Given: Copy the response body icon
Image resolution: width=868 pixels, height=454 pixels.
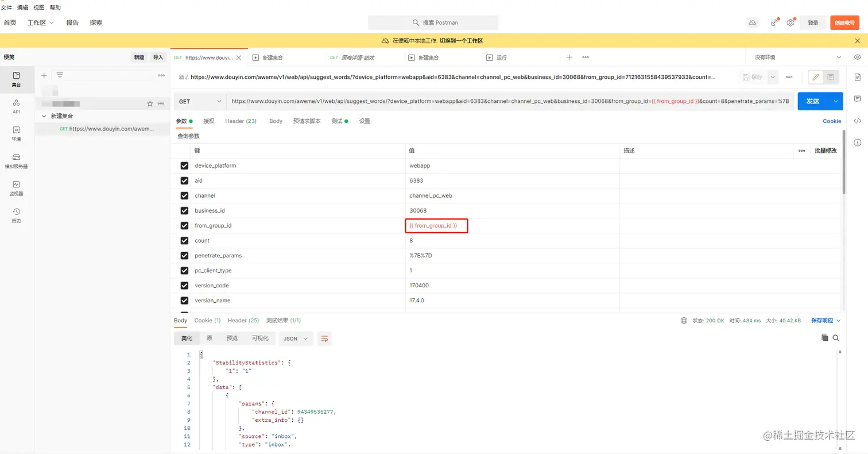Looking at the screenshot, I should 824,338.
